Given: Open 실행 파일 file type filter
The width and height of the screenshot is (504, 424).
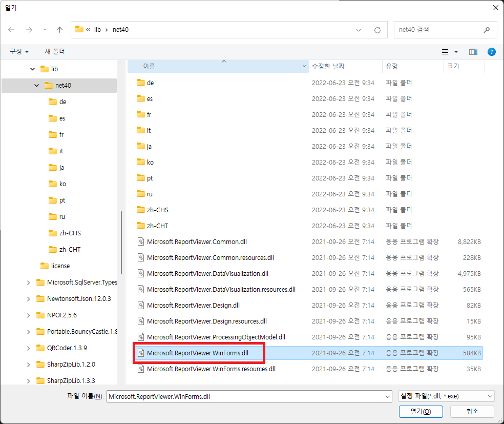Looking at the screenshot, I should [x=447, y=396].
